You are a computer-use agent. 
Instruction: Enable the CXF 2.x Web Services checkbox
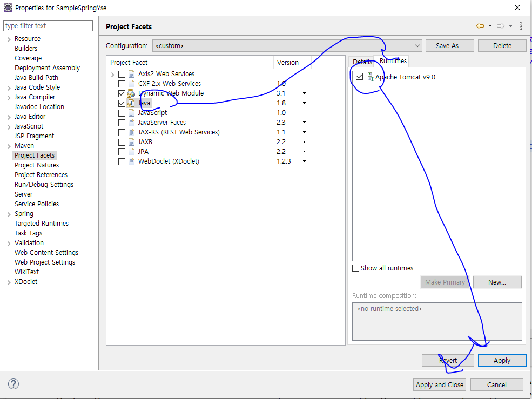[x=122, y=84]
